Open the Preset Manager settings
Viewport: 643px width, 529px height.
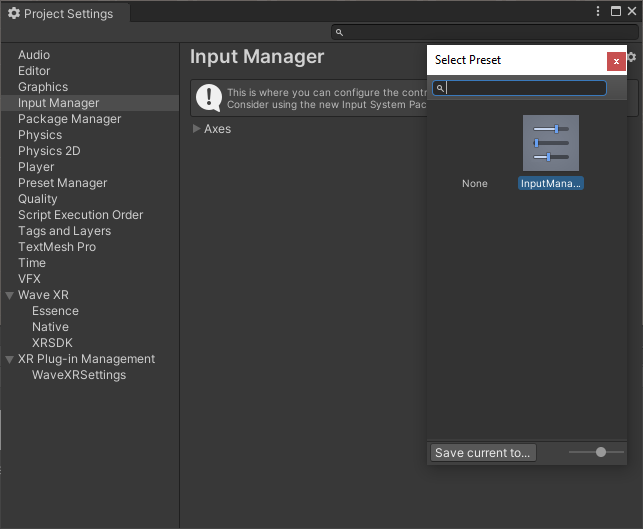pos(62,183)
